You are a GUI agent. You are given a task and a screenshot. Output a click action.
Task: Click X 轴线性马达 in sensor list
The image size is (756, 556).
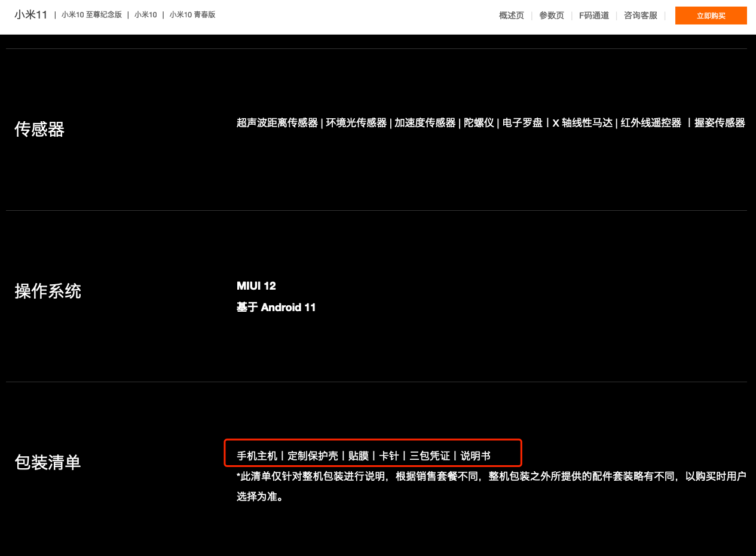[583, 122]
